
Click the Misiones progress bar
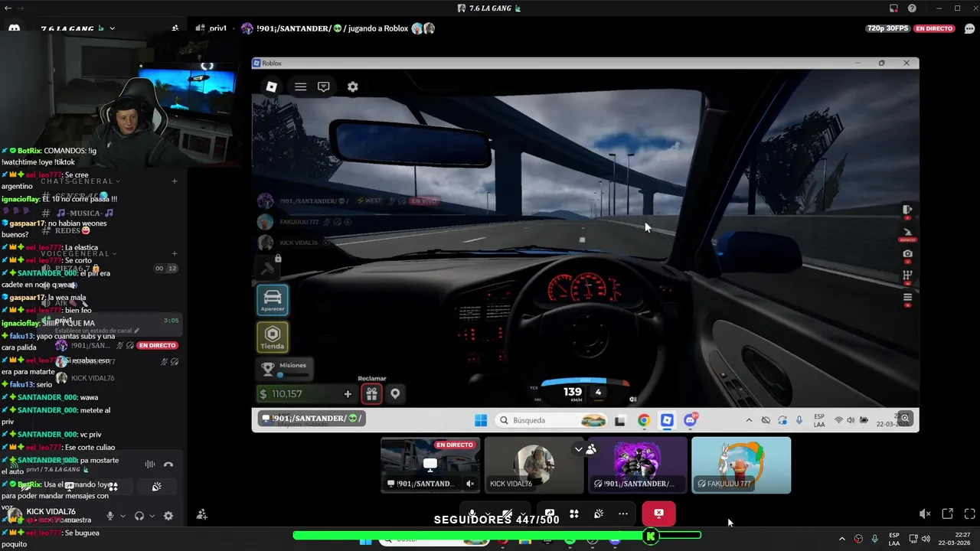(x=292, y=375)
